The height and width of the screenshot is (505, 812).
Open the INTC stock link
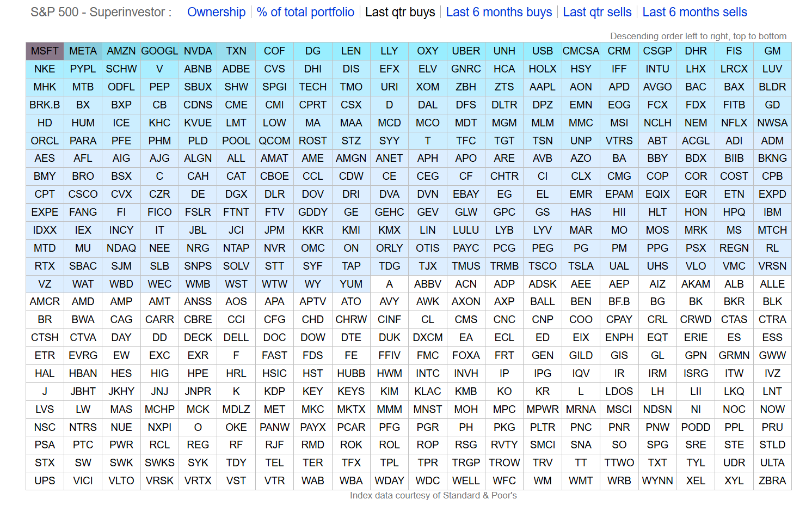[x=427, y=374]
